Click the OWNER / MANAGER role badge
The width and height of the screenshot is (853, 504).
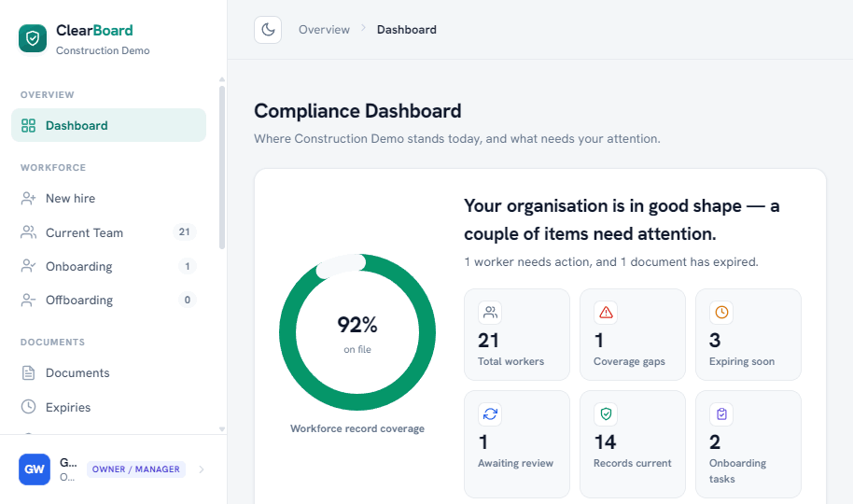point(136,469)
